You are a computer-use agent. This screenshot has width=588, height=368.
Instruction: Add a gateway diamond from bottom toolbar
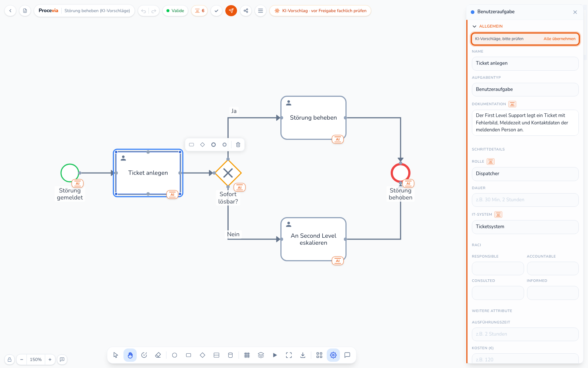[x=202, y=355]
